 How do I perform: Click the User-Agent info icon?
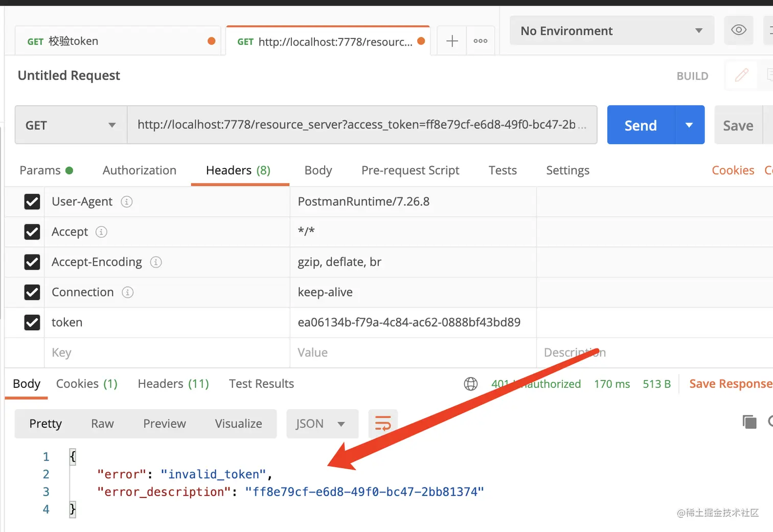coord(127,202)
